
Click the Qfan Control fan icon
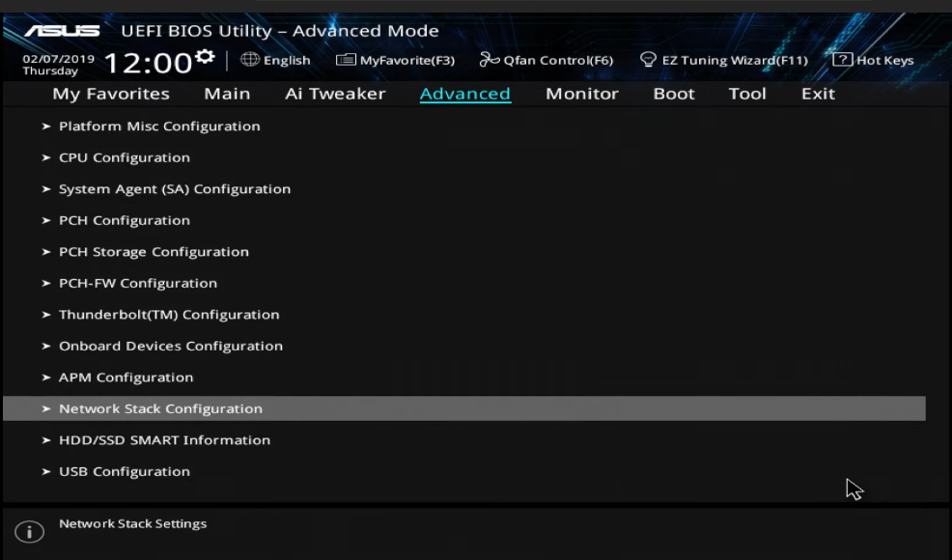(490, 60)
